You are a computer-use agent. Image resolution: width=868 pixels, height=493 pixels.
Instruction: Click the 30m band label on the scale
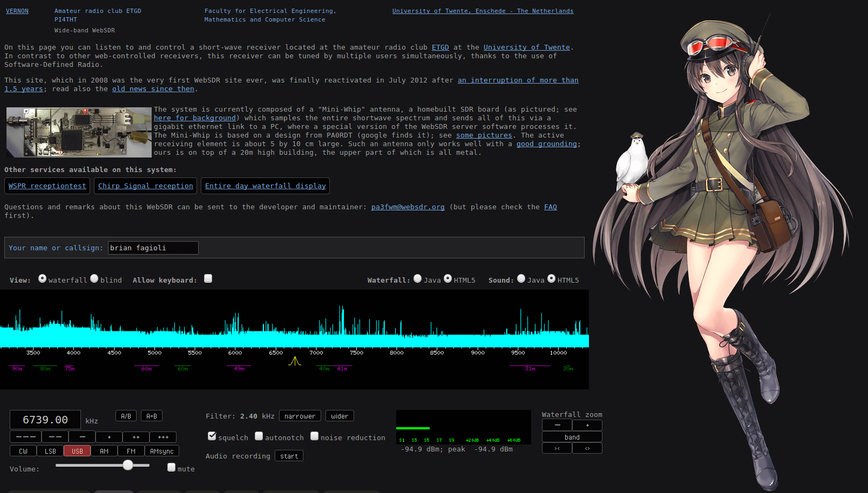pos(568,368)
